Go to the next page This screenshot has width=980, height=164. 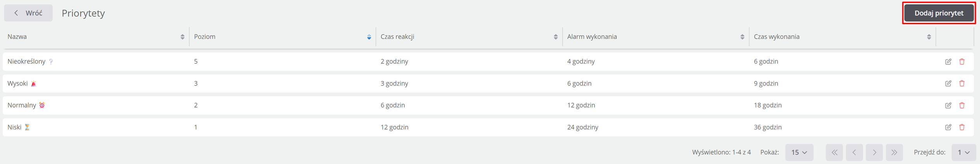click(x=874, y=152)
